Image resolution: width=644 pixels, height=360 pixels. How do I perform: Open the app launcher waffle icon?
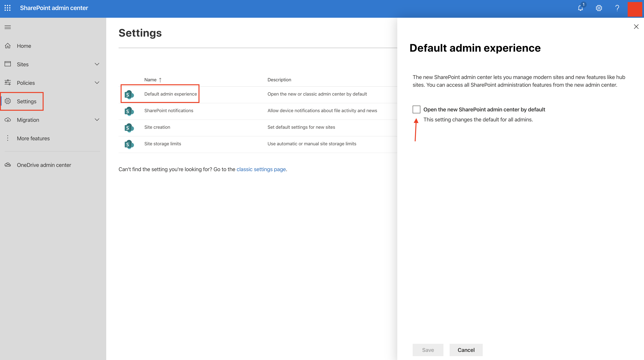[8, 8]
